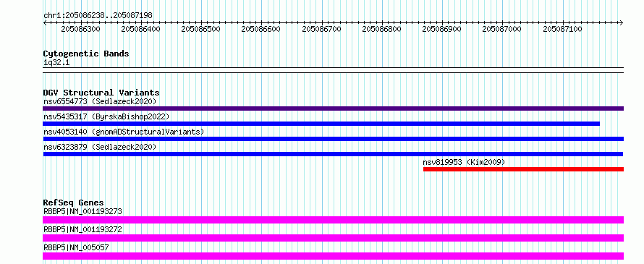This screenshot has width=644, height=264.
Task: Click the chr1:205086238..205087198 region label
Action: (x=98, y=15)
